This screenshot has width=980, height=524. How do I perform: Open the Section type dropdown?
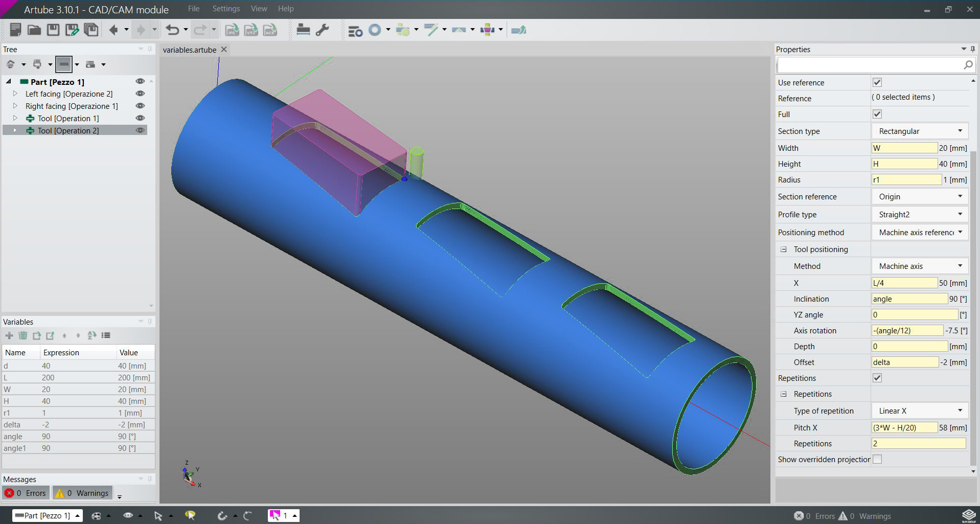(x=920, y=131)
